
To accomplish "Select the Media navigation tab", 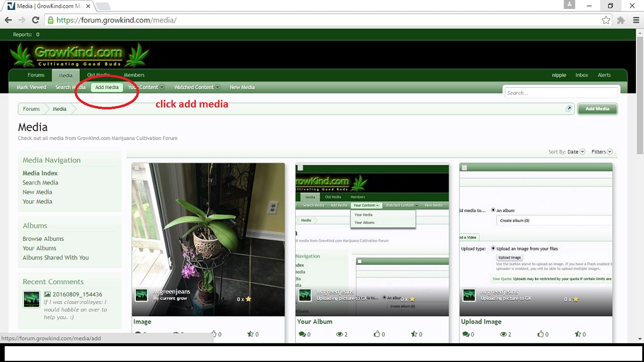I will [x=66, y=75].
